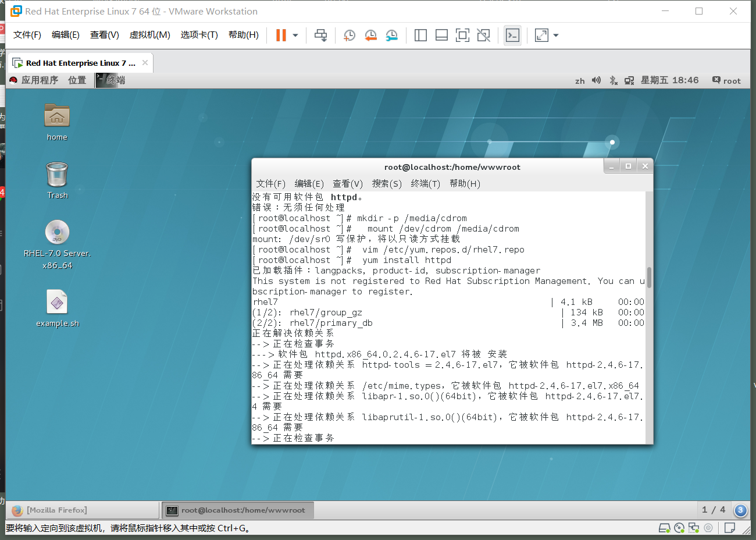Click the console view toolbar icon
The width and height of the screenshot is (756, 540).
(512, 35)
